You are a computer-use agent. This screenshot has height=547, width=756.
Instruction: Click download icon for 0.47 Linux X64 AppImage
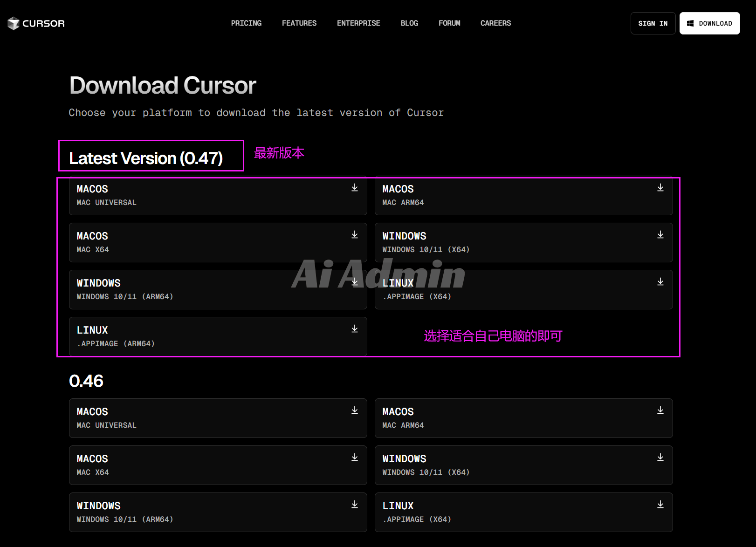click(x=660, y=282)
